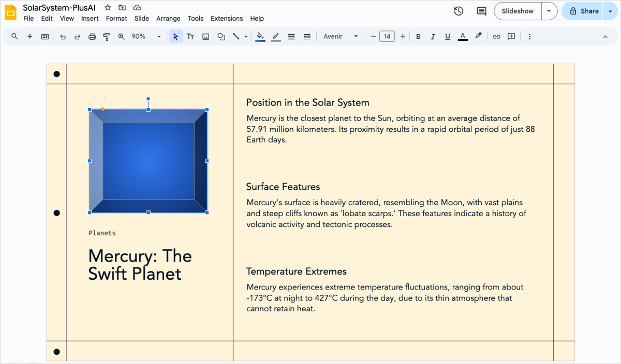Choose the Select arrow cursor tool
The width and height of the screenshot is (621, 364).
click(176, 37)
